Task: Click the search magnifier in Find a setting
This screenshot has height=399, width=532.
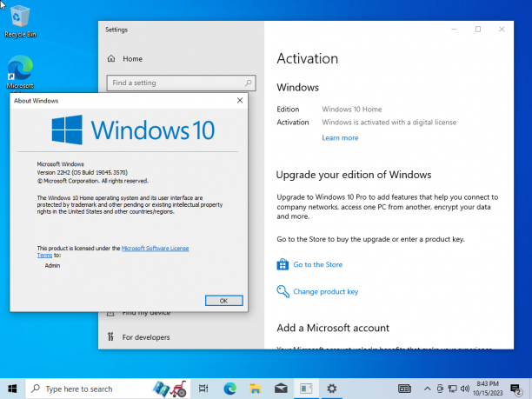Action: pyautogui.click(x=249, y=83)
